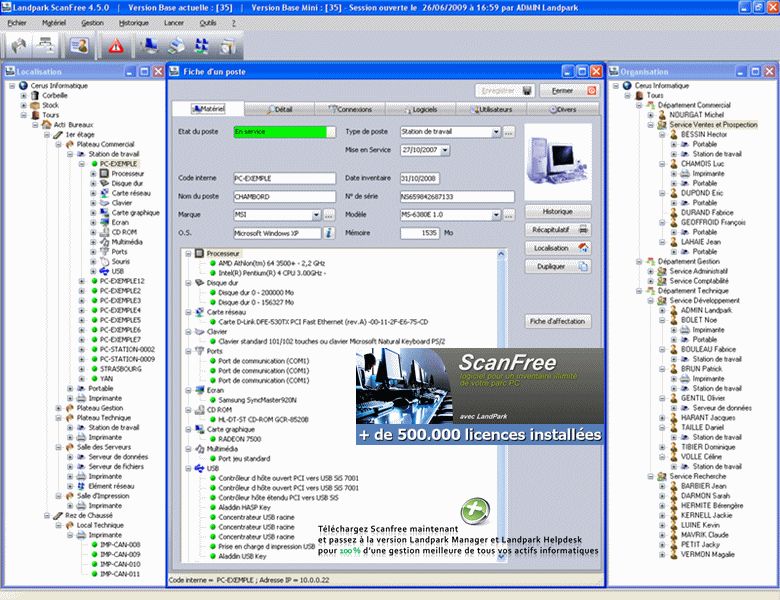780x600 pixels.
Task: Click the ellipsis button next to Marque
Action: click(x=329, y=215)
